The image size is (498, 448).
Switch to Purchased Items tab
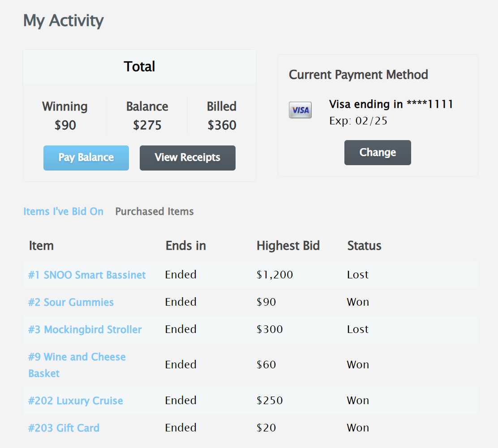(155, 211)
